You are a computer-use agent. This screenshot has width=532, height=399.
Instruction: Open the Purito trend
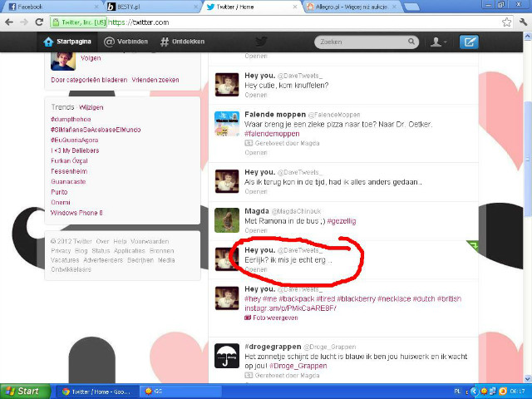59,192
